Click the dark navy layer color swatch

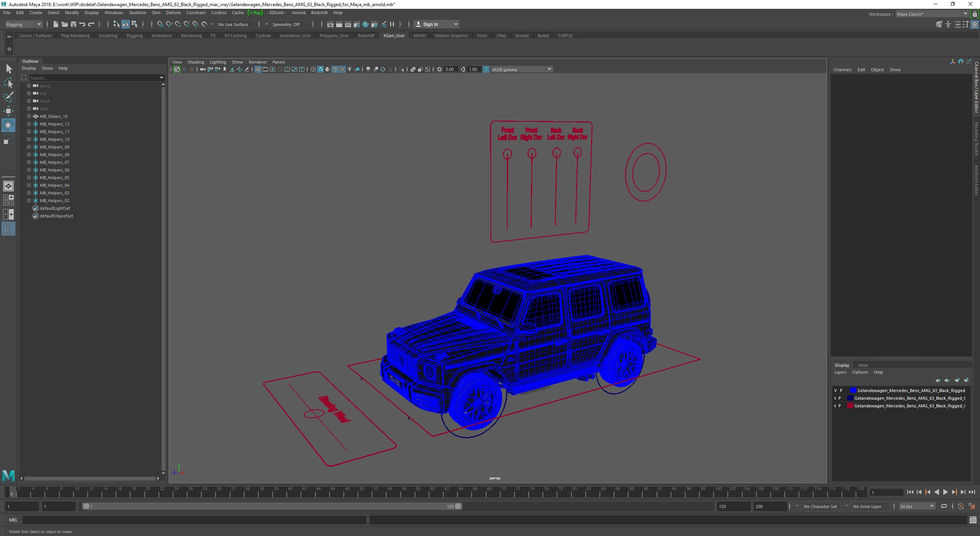tap(850, 398)
